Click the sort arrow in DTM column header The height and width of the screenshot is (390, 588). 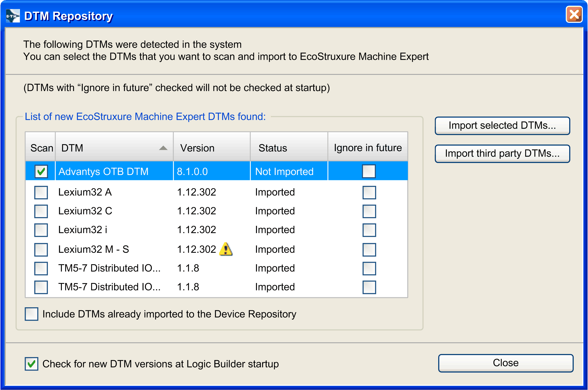[x=163, y=148]
